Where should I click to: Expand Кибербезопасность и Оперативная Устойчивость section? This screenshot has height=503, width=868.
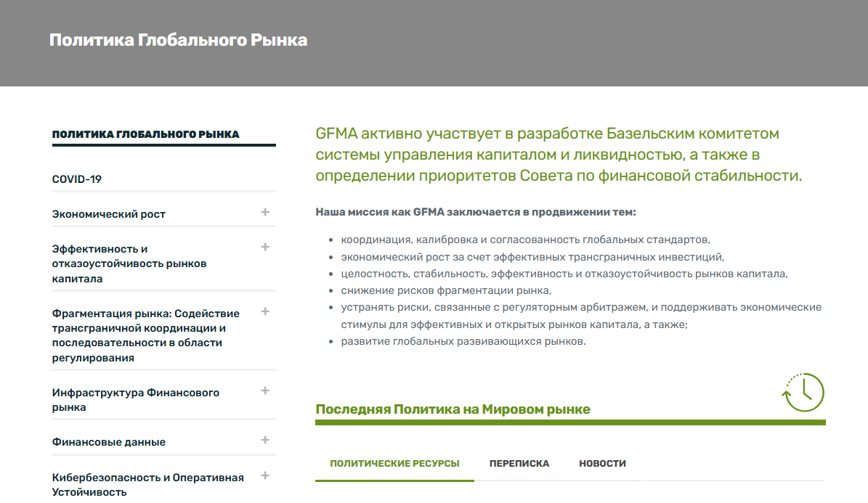pyautogui.click(x=265, y=475)
